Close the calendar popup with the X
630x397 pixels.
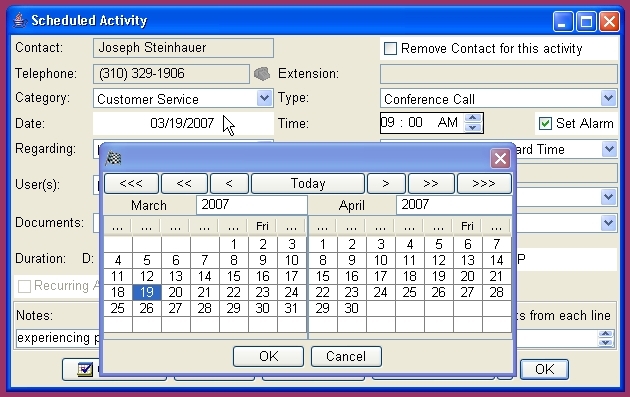(x=500, y=159)
